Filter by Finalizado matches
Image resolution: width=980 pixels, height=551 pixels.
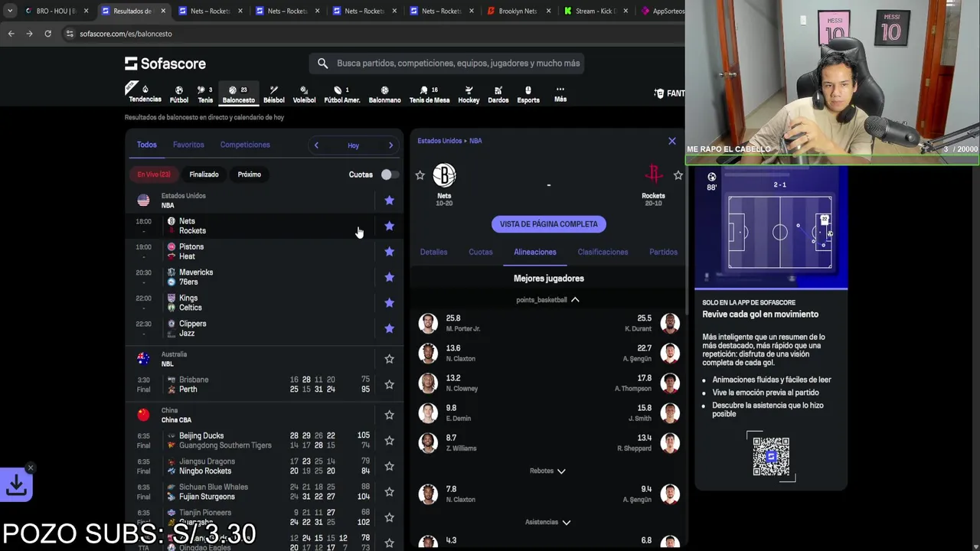coord(204,174)
